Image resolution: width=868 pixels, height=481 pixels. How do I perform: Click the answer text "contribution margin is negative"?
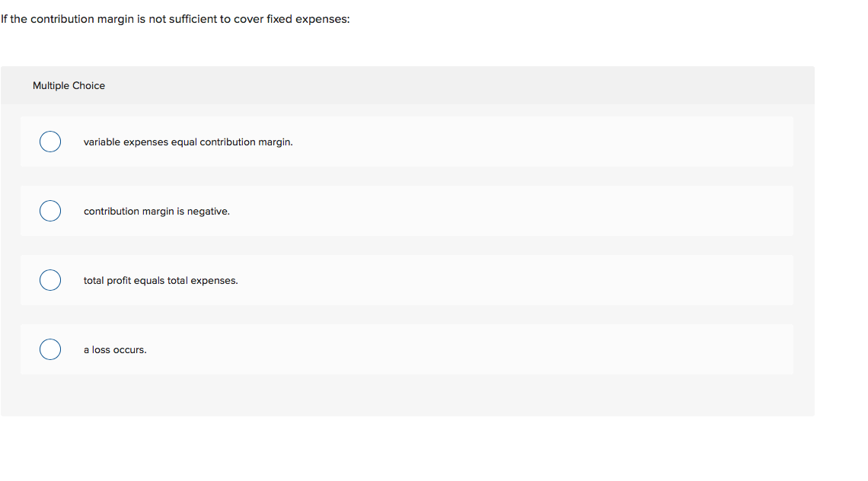[x=155, y=211]
